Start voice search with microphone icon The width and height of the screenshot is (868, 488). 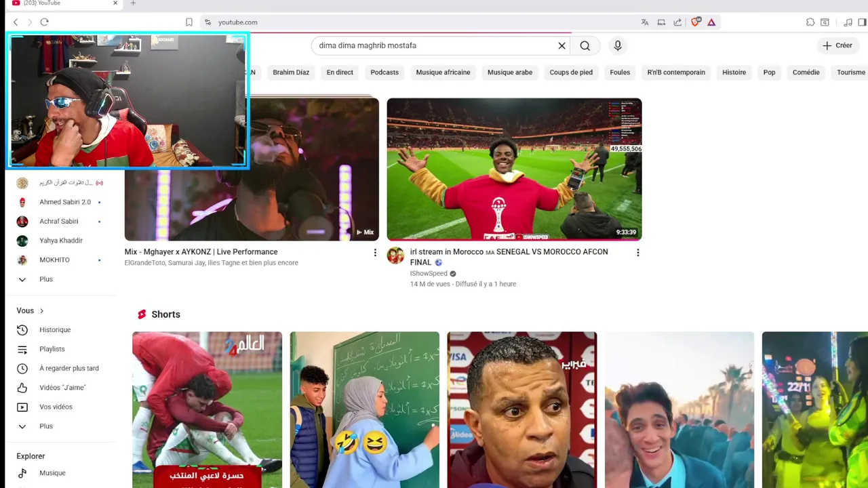pyautogui.click(x=617, y=45)
